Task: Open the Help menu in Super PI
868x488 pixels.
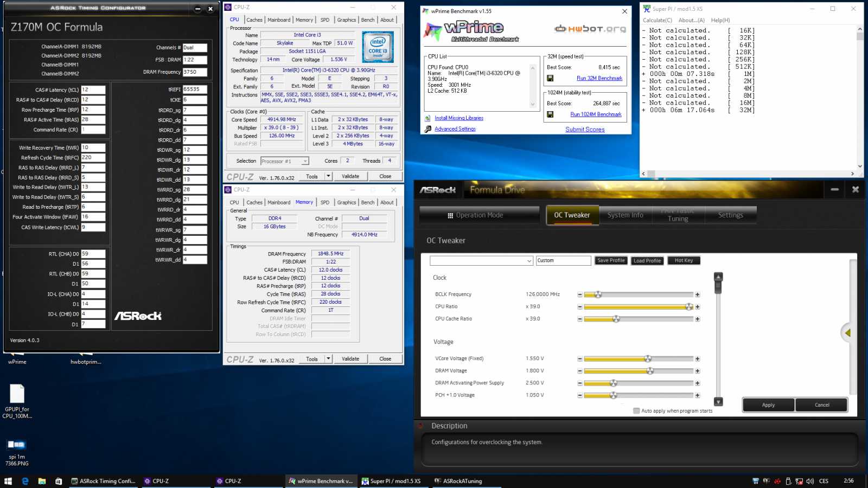Action: (720, 20)
